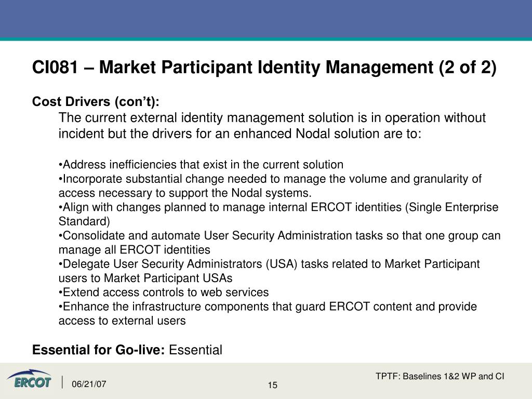
Task: Click the date '06/21/07' in the footer
Action: coord(89,384)
